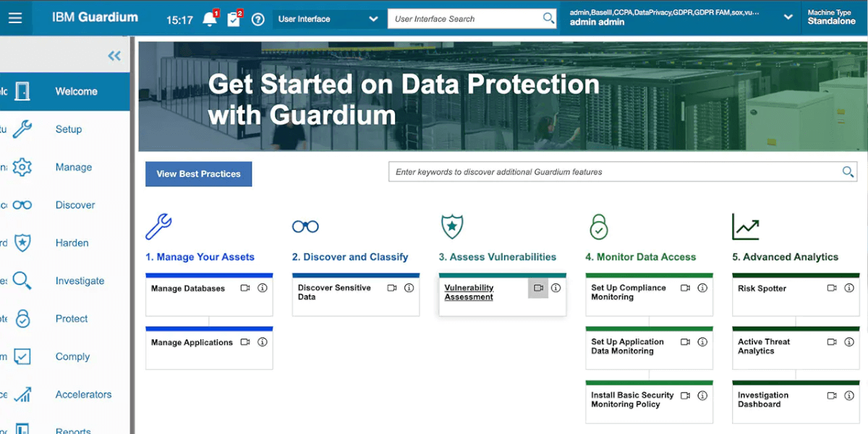
Task: Play the Vulnerability Assessment video icon
Action: [538, 288]
